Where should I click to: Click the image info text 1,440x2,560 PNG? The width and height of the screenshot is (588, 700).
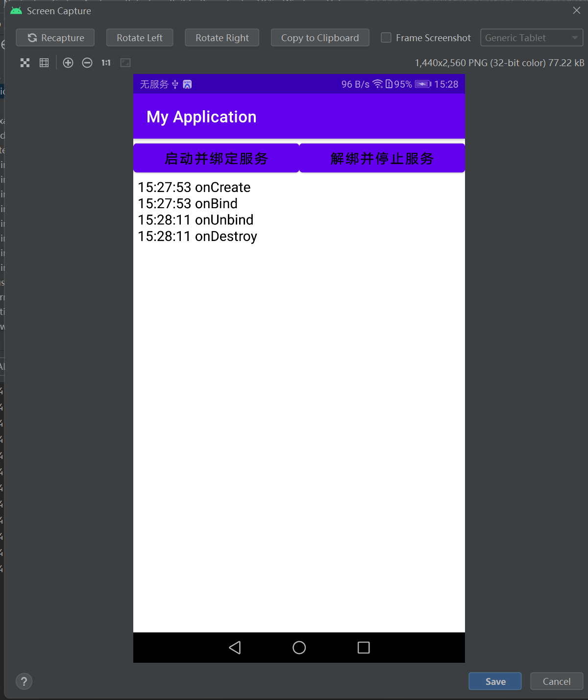[x=500, y=63]
